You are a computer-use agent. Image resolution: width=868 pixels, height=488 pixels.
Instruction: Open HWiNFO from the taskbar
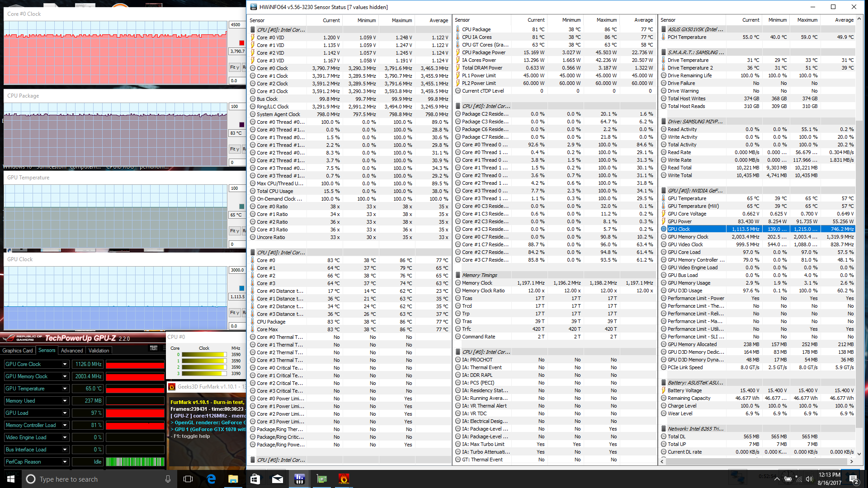tap(299, 479)
